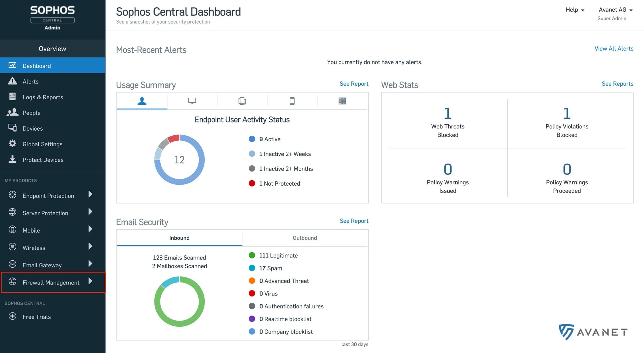644x353 pixels.
Task: Click the View All Alerts link
Action: (x=614, y=48)
